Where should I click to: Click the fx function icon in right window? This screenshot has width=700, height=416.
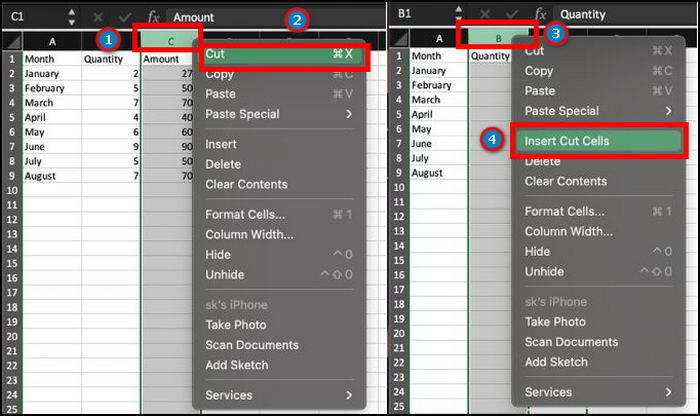tap(540, 14)
